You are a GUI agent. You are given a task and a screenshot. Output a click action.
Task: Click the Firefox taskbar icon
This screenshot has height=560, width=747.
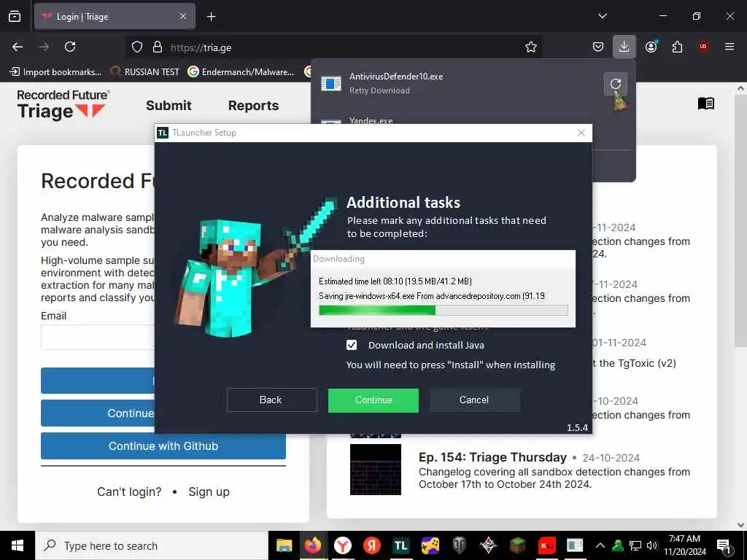(x=314, y=545)
